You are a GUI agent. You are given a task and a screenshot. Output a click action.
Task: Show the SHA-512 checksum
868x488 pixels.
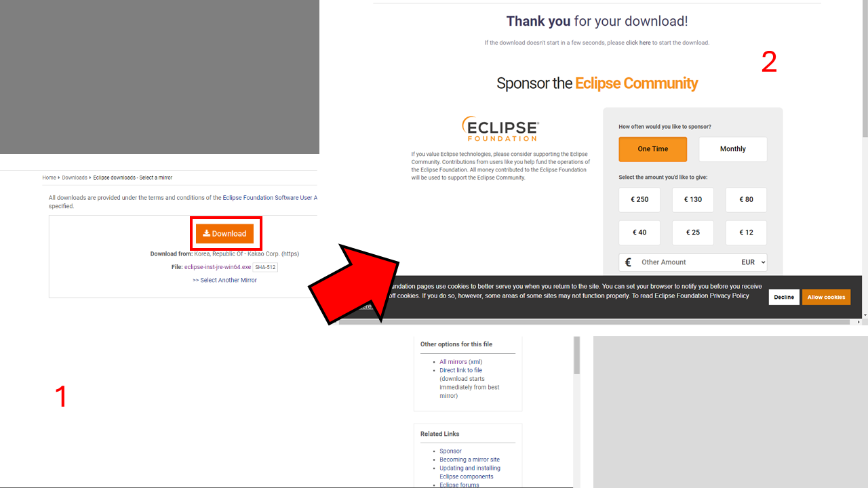pyautogui.click(x=265, y=267)
